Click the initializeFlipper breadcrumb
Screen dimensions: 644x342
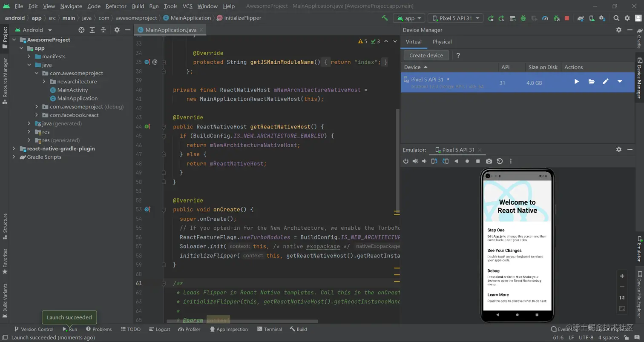click(x=239, y=18)
